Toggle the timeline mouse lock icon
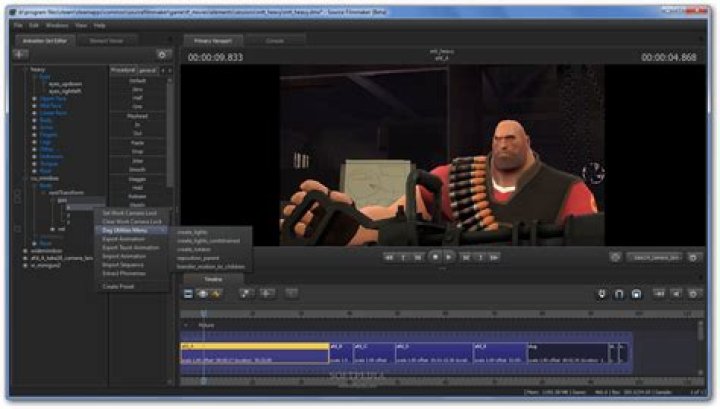 point(636,293)
